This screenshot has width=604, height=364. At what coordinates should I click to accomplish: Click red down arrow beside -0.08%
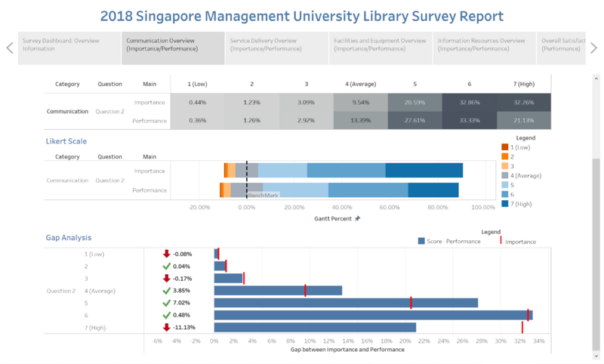[x=166, y=254]
